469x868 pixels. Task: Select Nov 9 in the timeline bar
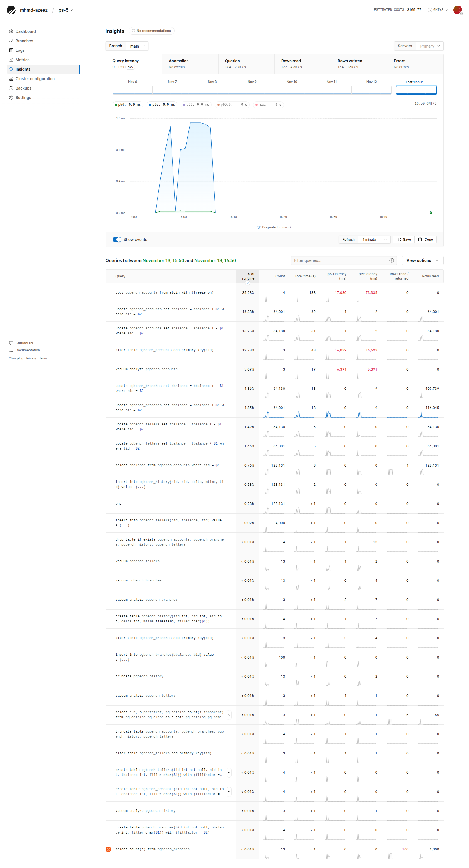coord(252,90)
